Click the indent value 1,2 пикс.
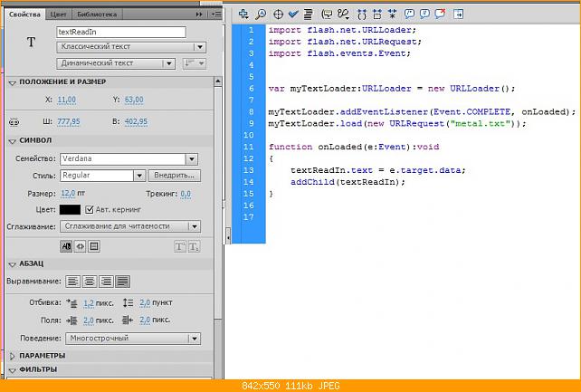 (x=89, y=303)
